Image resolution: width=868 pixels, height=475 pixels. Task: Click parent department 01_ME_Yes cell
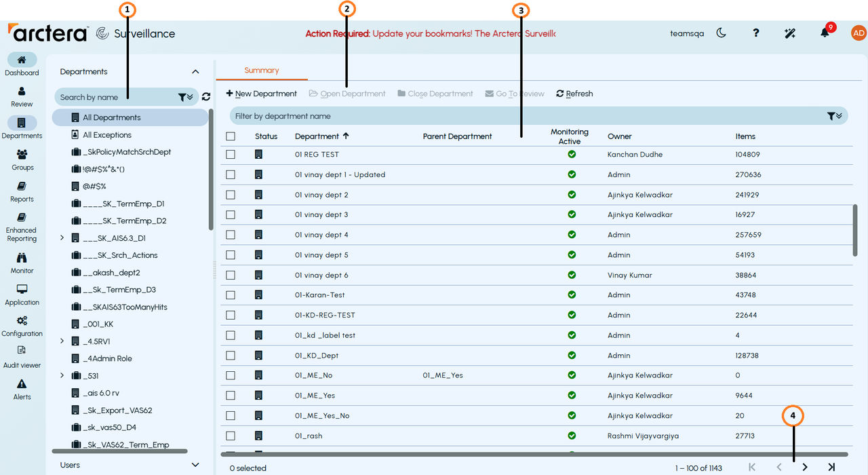[x=443, y=375]
